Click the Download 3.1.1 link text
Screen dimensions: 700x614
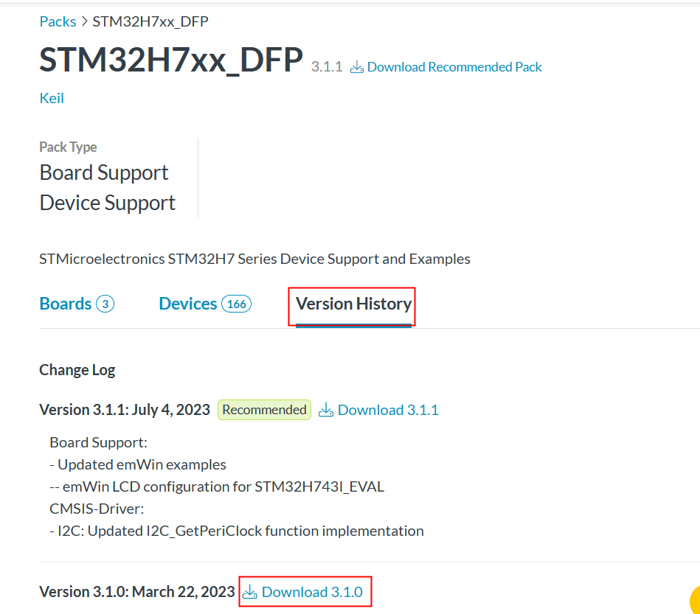[x=388, y=410]
